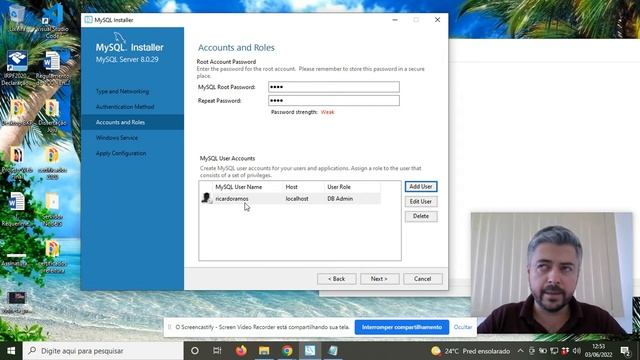The width and height of the screenshot is (640, 360).
Task: Proceed with the Next button
Action: coord(380,279)
